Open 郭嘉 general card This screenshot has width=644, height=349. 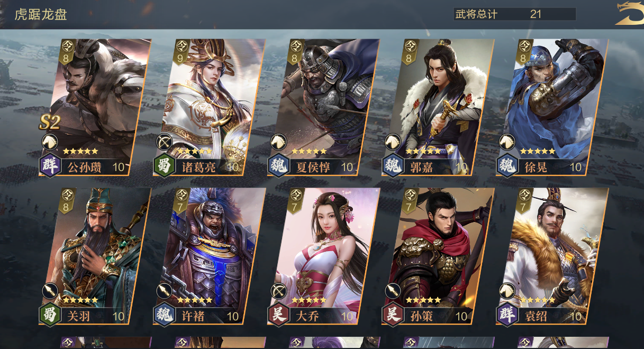point(438,106)
